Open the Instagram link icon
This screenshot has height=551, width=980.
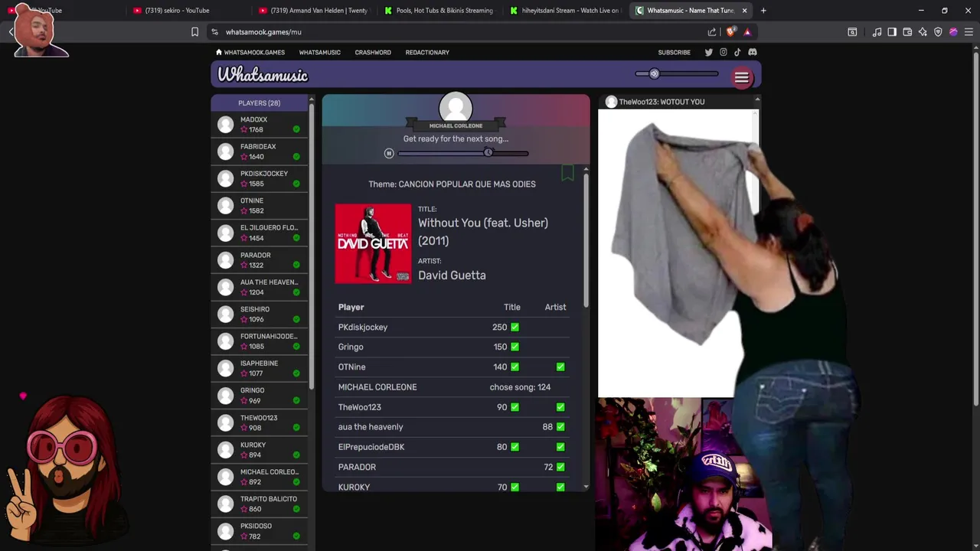pyautogui.click(x=723, y=52)
